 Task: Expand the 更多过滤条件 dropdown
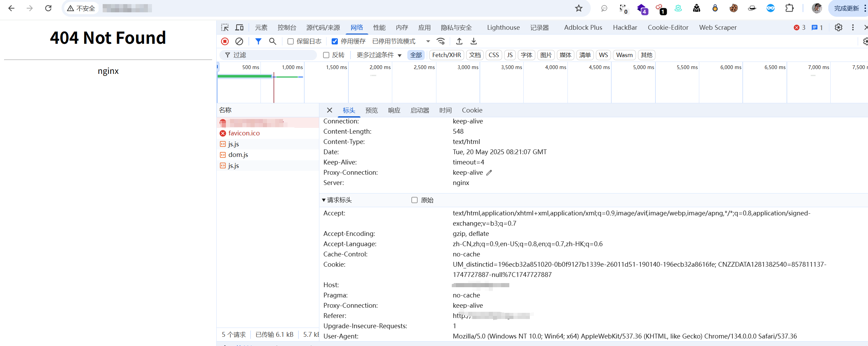[379, 55]
